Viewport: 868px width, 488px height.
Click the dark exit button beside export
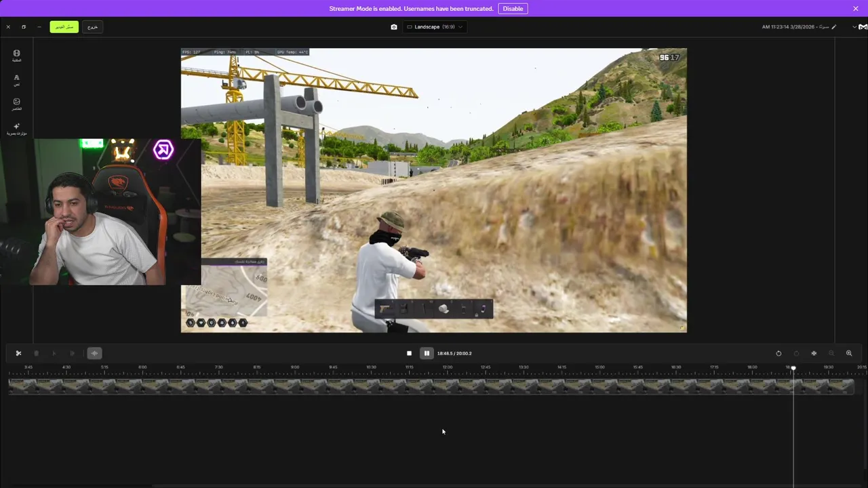click(92, 27)
